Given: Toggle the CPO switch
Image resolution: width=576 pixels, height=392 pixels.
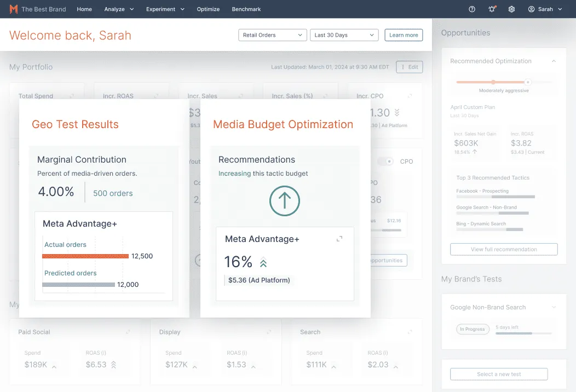Looking at the screenshot, I should tap(387, 161).
